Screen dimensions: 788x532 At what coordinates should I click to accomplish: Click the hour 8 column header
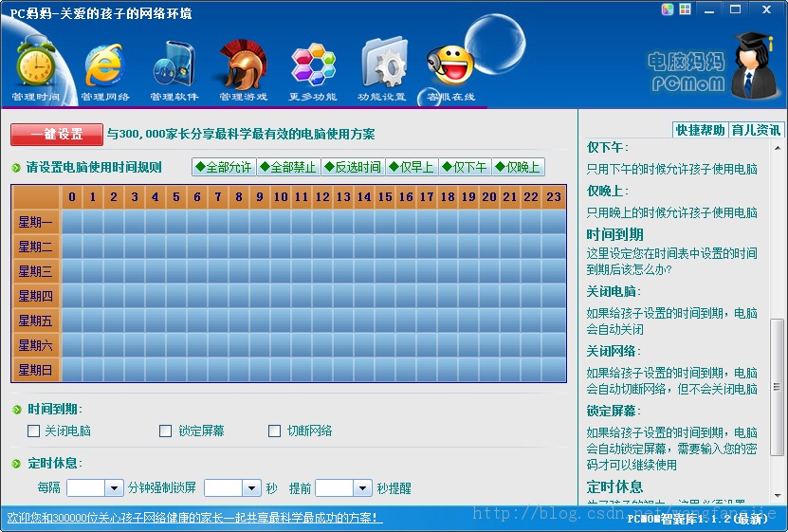[x=239, y=196]
